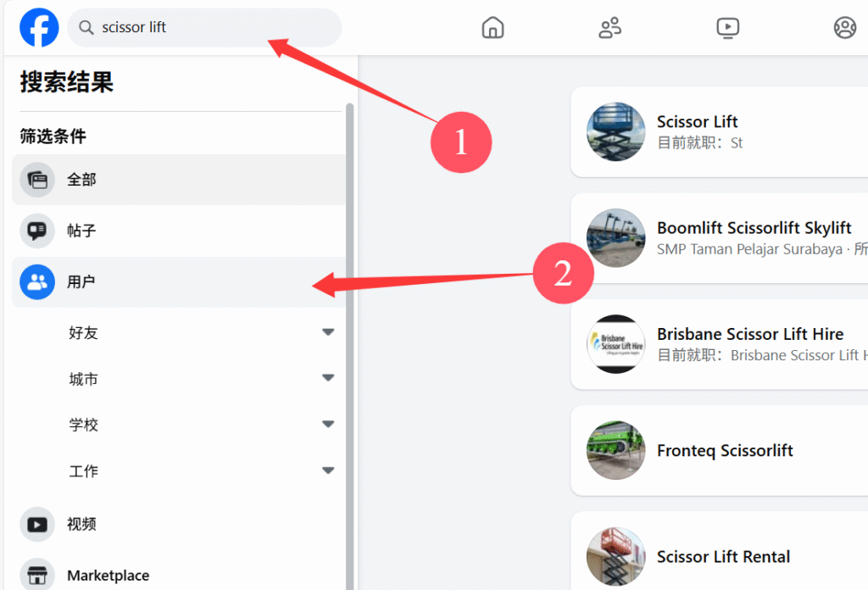Viewport: 868px width, 590px height.
Task: Open the Fronteq Scissorlift result
Action: [x=724, y=451]
